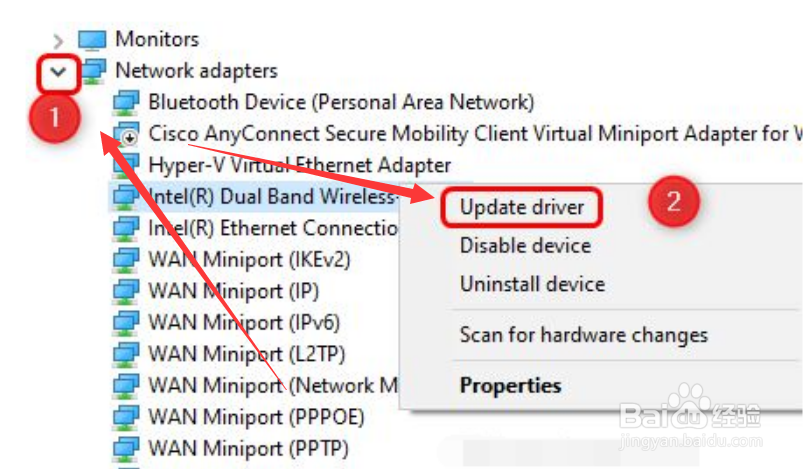808x469 pixels.
Task: Click Uninstall device menu entry
Action: click(532, 284)
